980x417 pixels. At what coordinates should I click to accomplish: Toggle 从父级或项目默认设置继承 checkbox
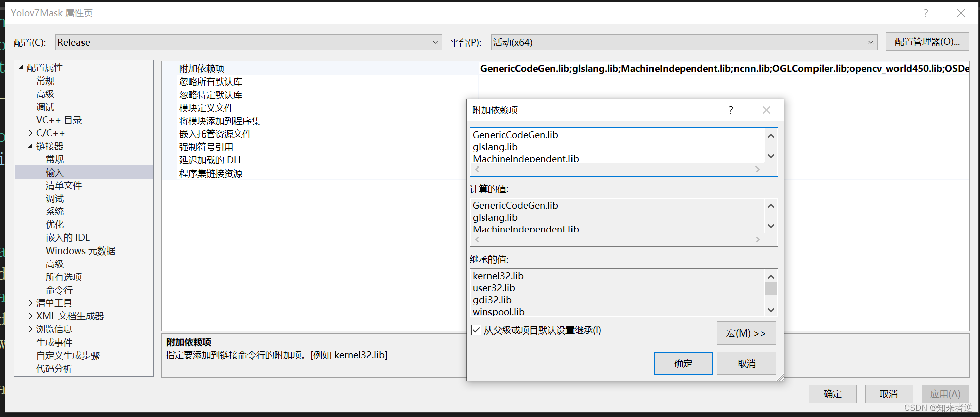pyautogui.click(x=476, y=330)
